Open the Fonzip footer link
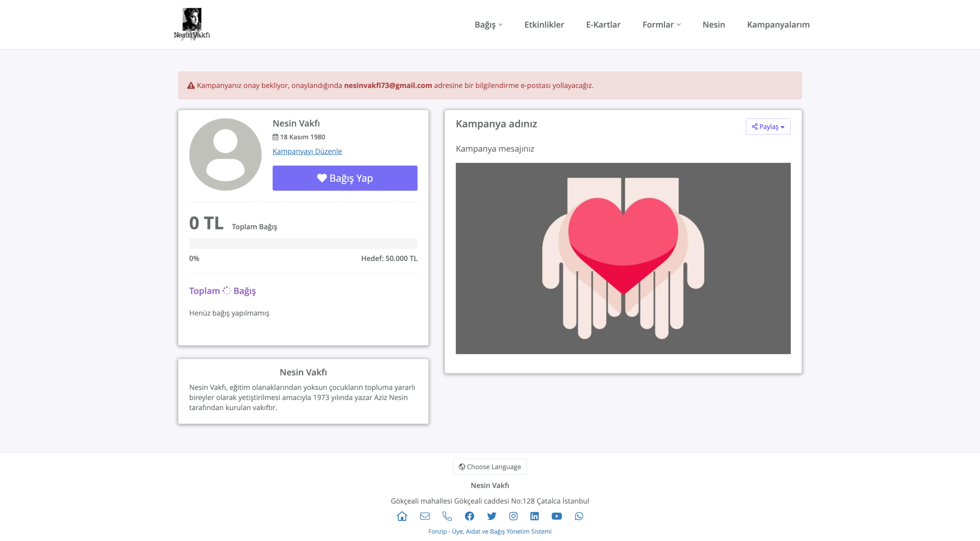The width and height of the screenshot is (980, 541). pos(490,531)
